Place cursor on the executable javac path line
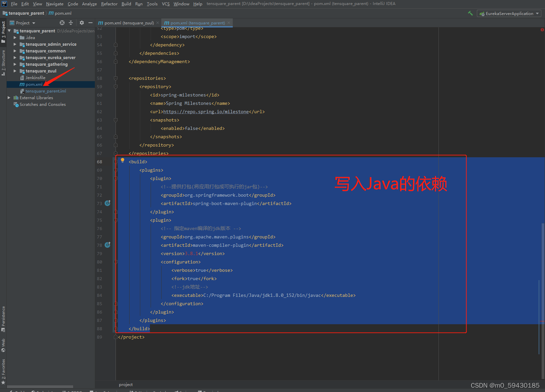Viewport: 545px width, 392px height. 263,295
